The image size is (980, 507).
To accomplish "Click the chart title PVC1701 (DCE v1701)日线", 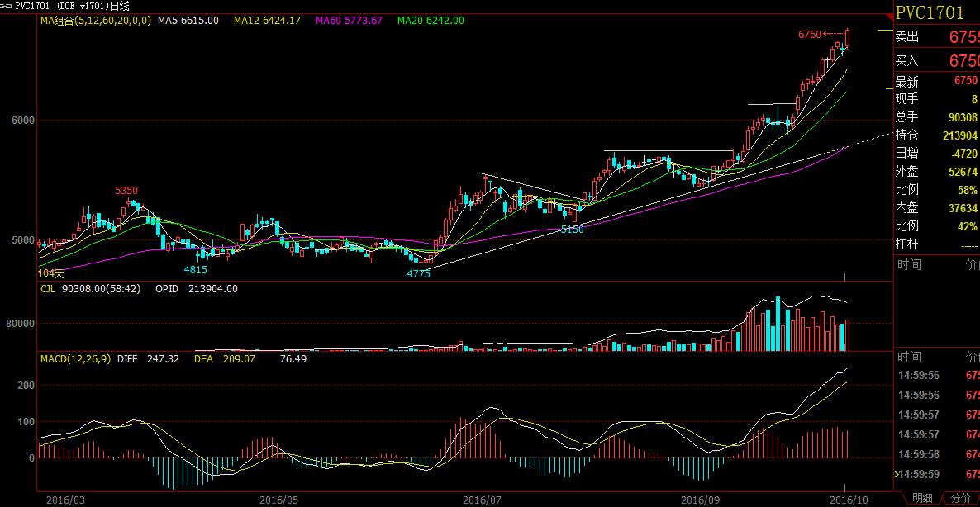I will click(73, 7).
